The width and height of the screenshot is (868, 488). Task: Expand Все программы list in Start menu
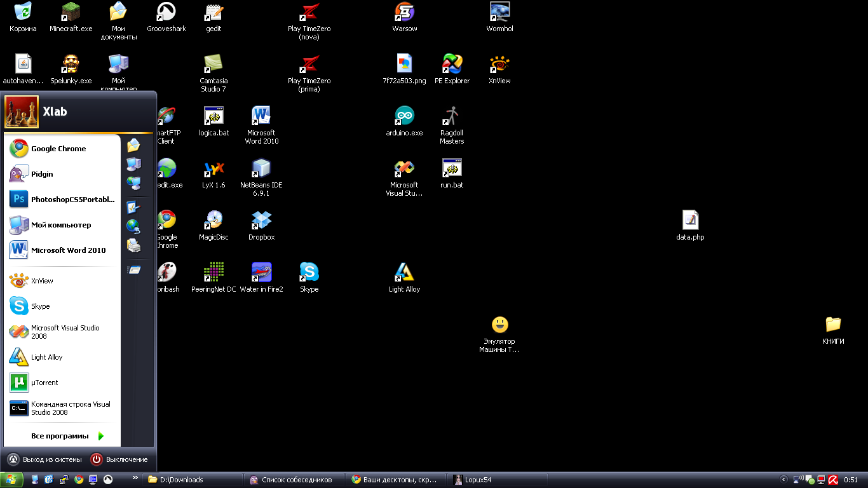coord(67,436)
